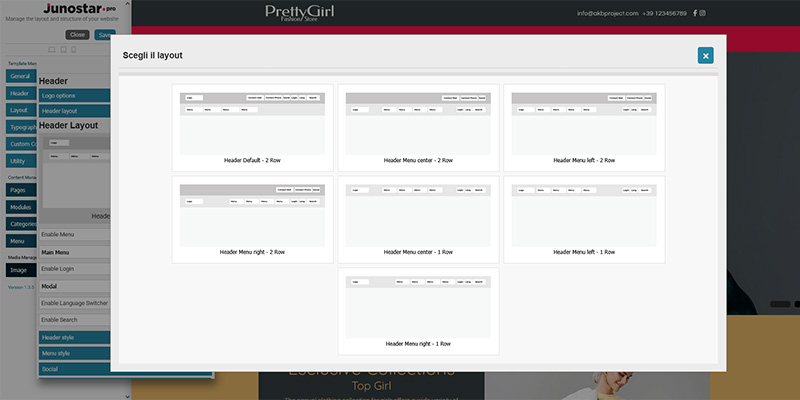Open the Instagram icon in site header
800x400 pixels.
point(703,13)
